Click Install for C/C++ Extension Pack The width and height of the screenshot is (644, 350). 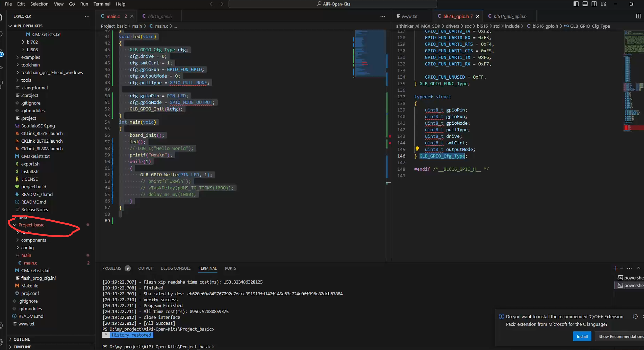[x=582, y=336]
